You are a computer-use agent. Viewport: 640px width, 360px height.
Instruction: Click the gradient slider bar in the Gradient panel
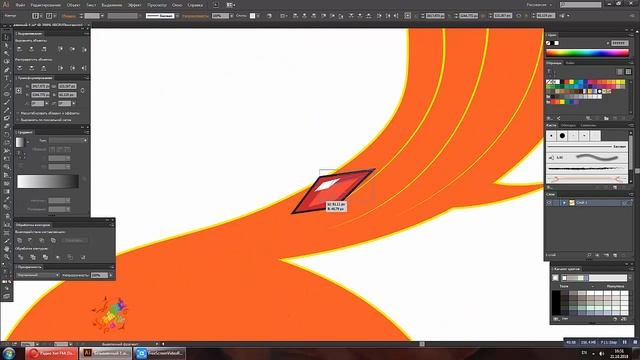(47, 181)
